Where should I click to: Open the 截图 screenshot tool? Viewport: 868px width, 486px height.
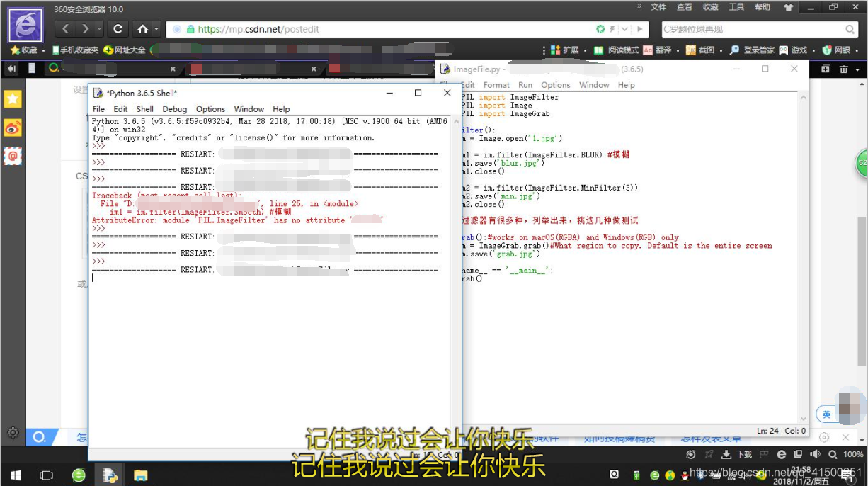[x=700, y=50]
